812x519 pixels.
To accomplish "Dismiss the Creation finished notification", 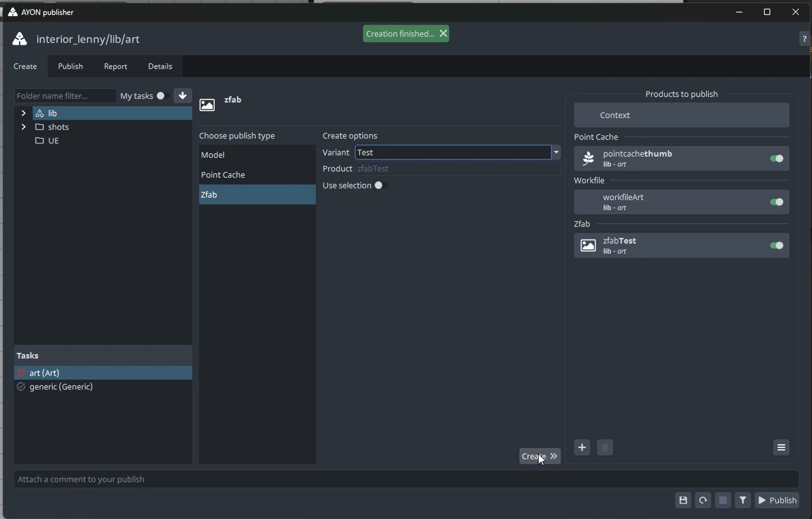I will [443, 34].
